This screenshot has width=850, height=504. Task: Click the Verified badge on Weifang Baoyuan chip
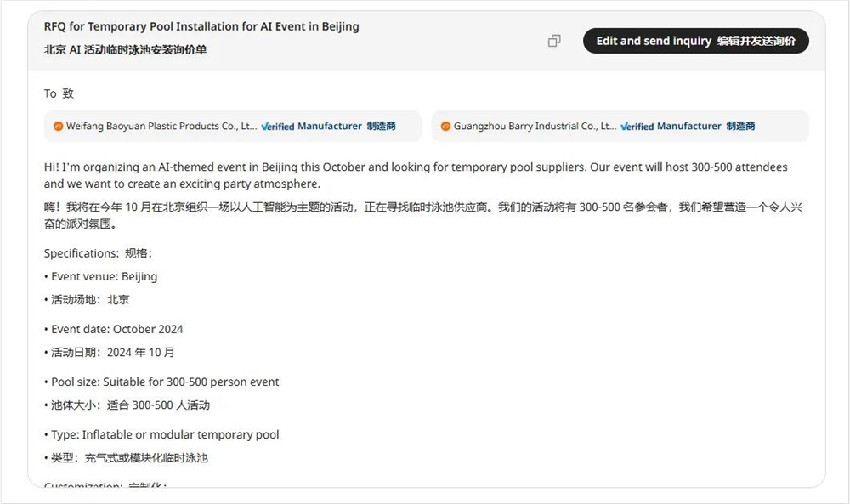(x=277, y=126)
